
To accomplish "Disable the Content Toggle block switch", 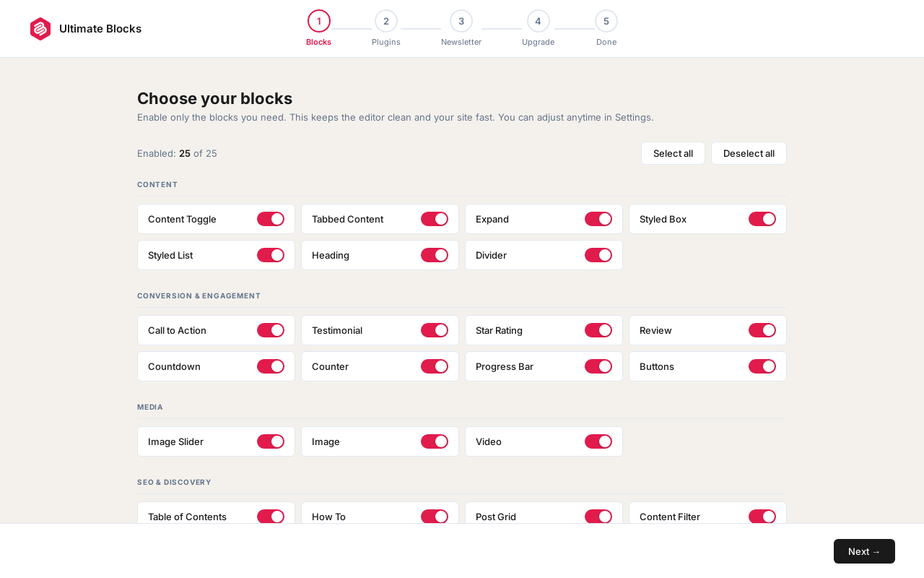I will 271,219.
